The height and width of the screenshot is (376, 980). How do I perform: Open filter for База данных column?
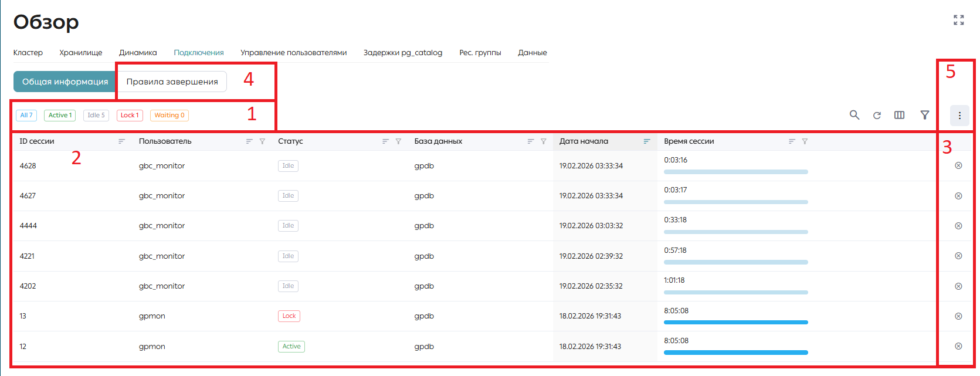click(544, 141)
